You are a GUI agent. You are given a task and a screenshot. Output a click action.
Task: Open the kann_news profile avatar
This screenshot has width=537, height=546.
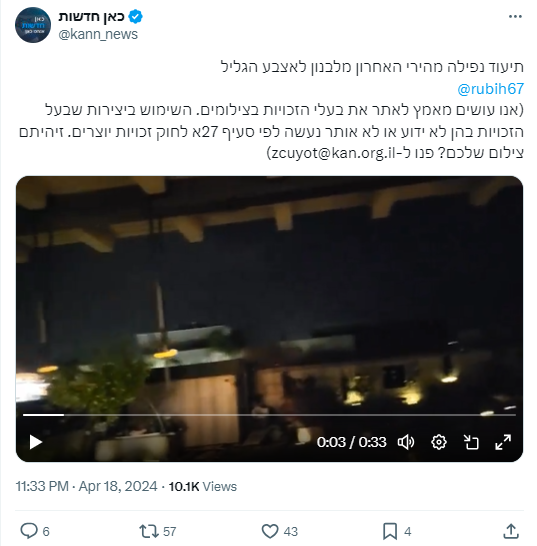[x=33, y=25]
